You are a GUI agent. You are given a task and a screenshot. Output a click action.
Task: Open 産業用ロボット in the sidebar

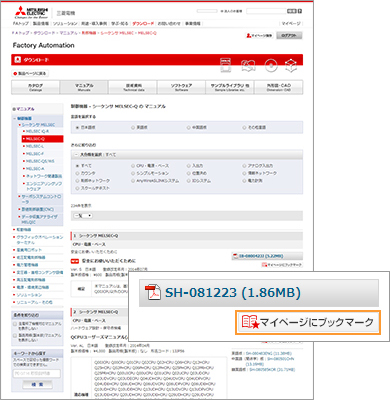(x=29, y=250)
